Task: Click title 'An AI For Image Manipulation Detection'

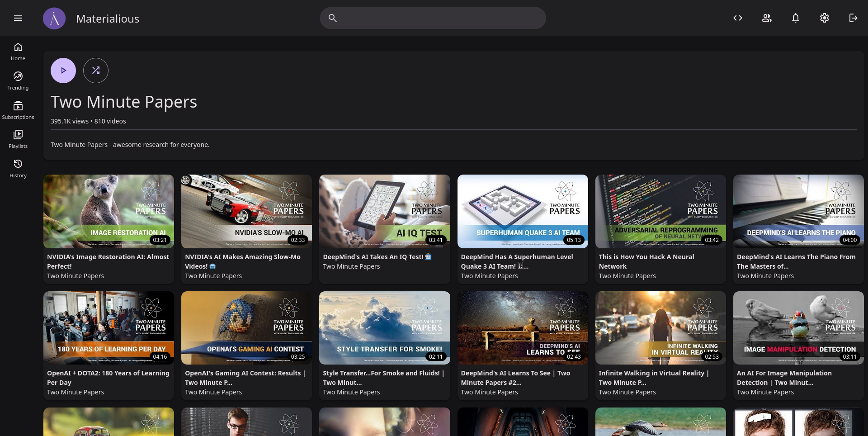Action: tap(784, 378)
